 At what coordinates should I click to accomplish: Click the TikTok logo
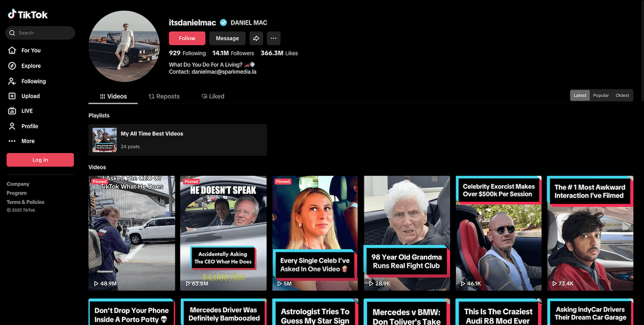point(27,15)
